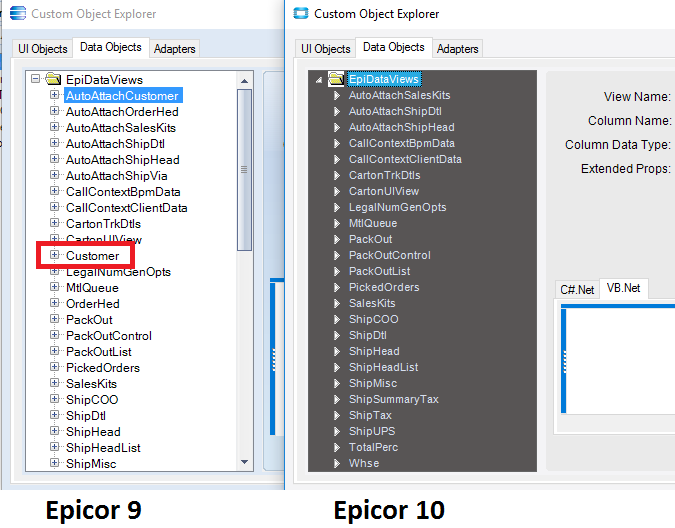This screenshot has width=675, height=528.
Task: Expand AutoAttachSalesKits in Epicor 10 tree
Action: pos(337,95)
